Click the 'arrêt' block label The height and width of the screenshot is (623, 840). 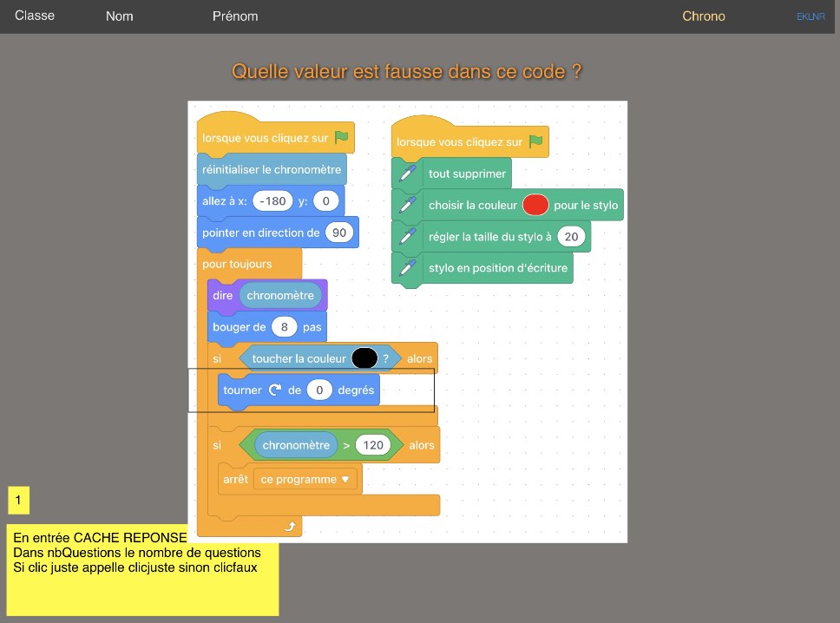(x=236, y=480)
